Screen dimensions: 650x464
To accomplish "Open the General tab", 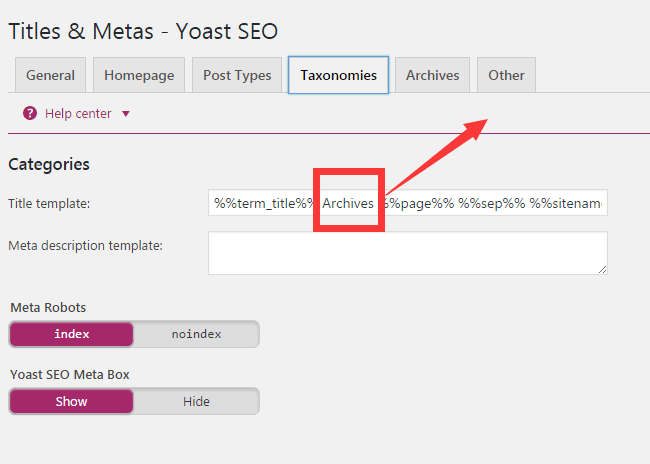I will point(50,75).
